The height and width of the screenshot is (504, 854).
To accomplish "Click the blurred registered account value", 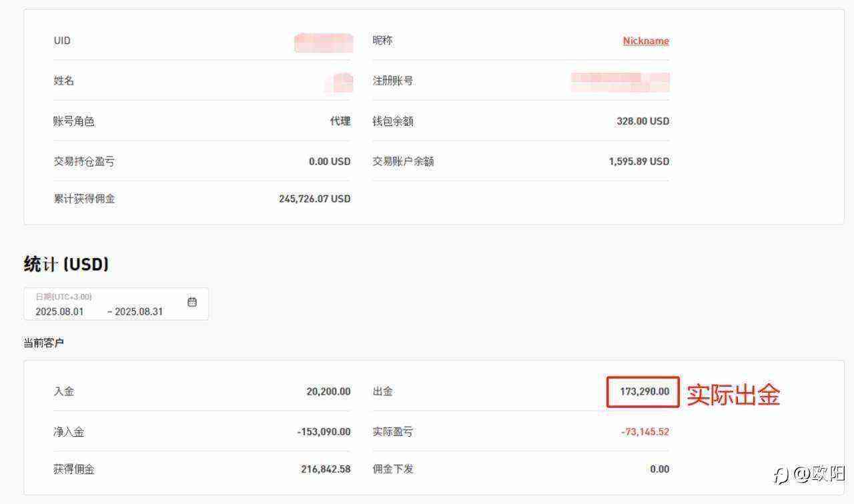I will tap(620, 82).
